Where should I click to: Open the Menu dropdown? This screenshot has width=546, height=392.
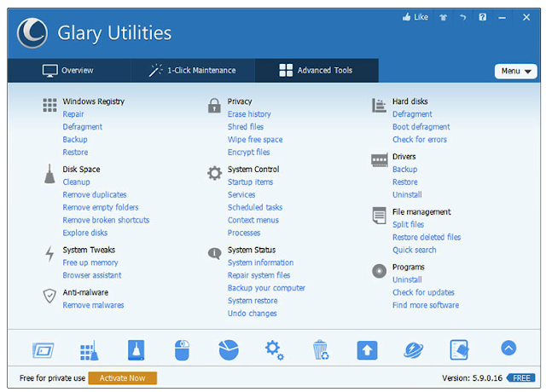[515, 71]
